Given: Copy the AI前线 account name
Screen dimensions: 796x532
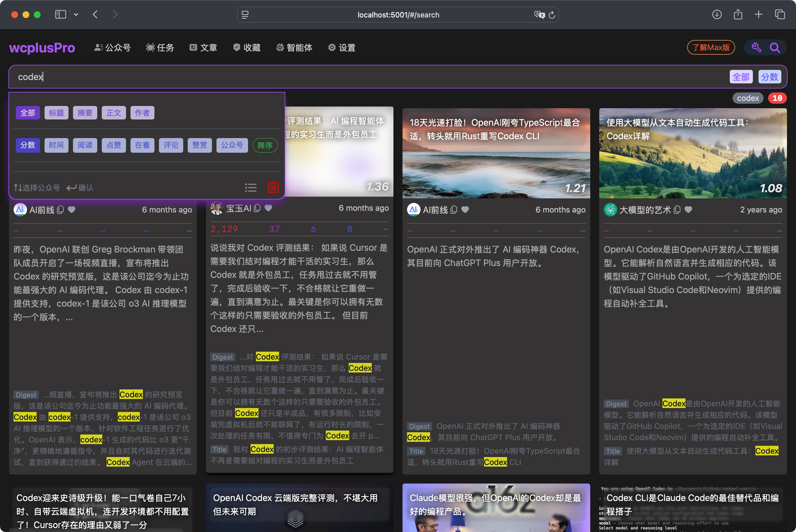Looking at the screenshot, I should 60,209.
